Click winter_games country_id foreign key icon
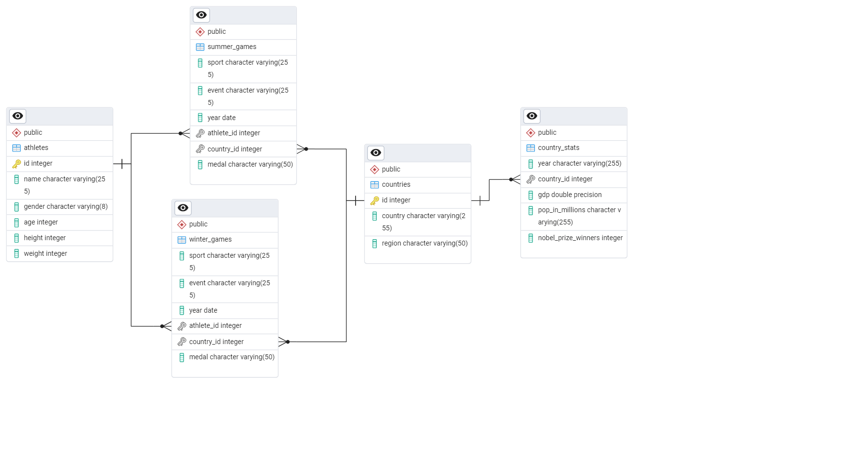The height and width of the screenshot is (472, 868). (x=182, y=342)
